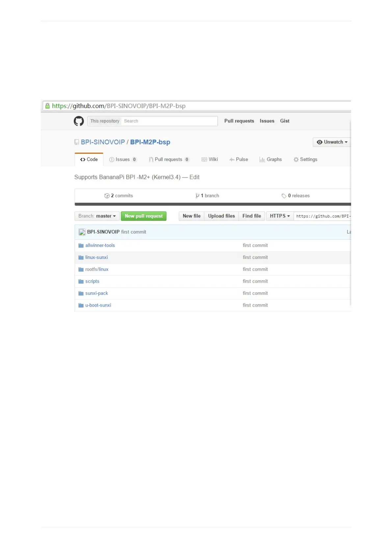Click first commit message in allwinner-tools row
This screenshot has width=392, height=554.
(255, 245)
